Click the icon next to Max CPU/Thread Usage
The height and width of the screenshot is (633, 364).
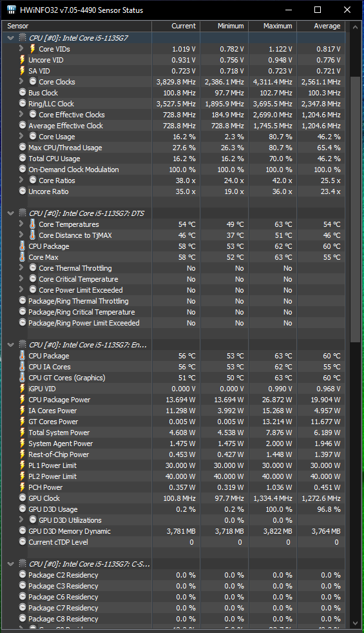pyautogui.click(x=23, y=148)
